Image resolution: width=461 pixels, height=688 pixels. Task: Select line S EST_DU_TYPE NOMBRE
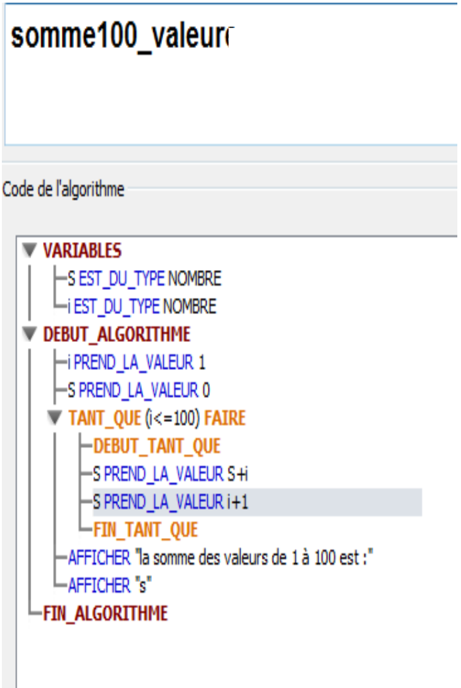pos(145,279)
